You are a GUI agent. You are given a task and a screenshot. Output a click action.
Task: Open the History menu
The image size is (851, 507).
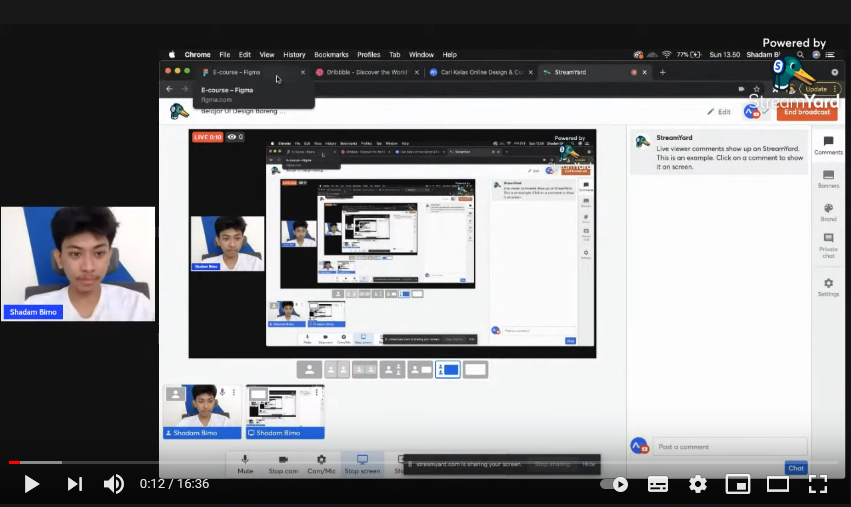pyautogui.click(x=294, y=54)
